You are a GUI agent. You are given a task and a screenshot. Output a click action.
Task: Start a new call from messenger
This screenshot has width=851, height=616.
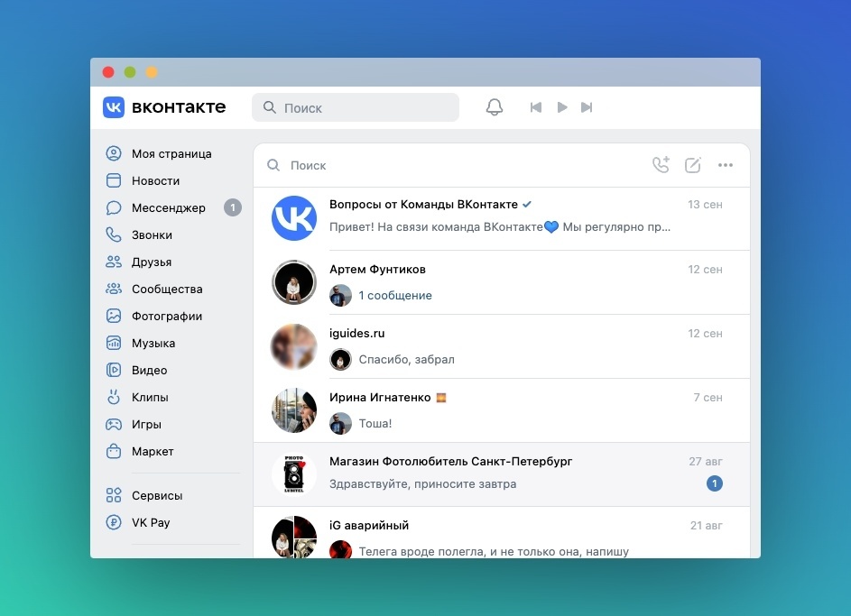coord(661,165)
